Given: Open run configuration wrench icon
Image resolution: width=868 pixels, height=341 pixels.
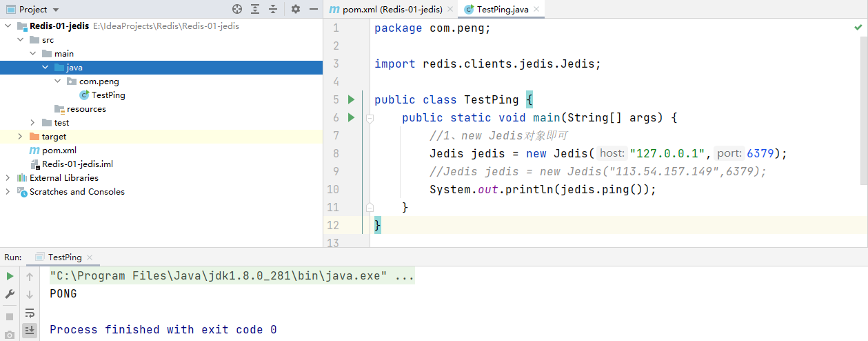Looking at the screenshot, I should [x=10, y=294].
